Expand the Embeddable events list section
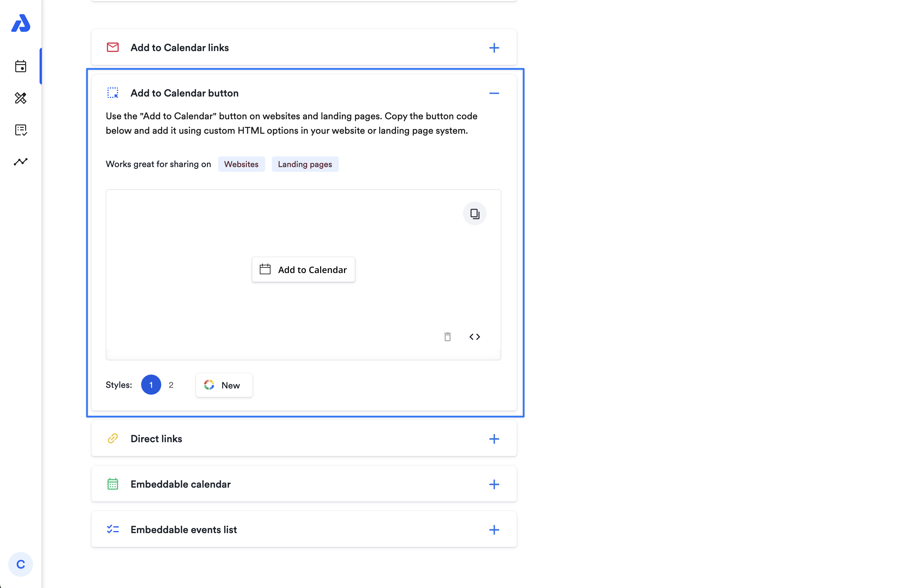 click(494, 530)
